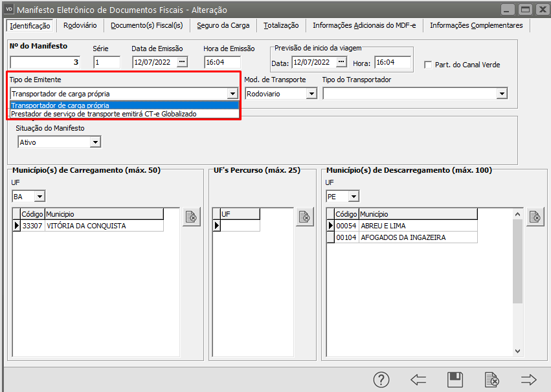Click the delete icon beside unloading municipalities
The image size is (551, 392).
click(535, 217)
